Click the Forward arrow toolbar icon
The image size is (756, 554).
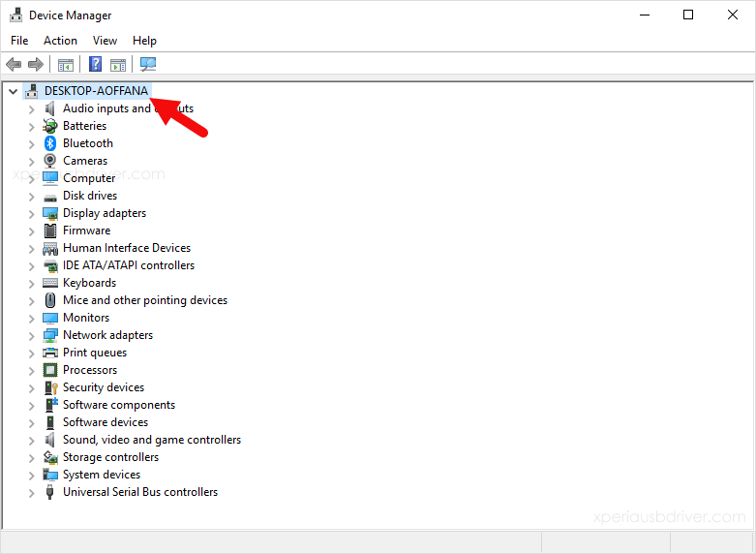36,64
